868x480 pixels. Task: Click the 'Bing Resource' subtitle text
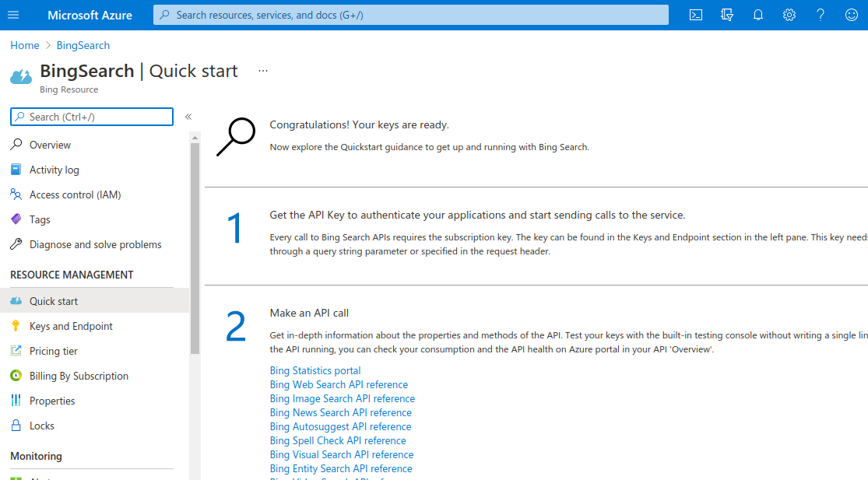(69, 89)
